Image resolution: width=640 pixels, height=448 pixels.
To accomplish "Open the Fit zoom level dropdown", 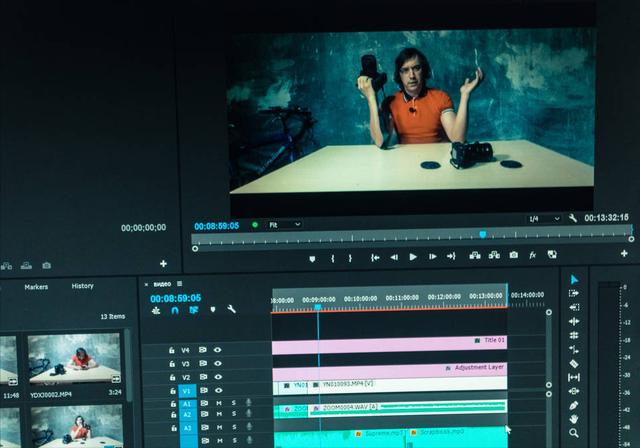I will point(284,225).
